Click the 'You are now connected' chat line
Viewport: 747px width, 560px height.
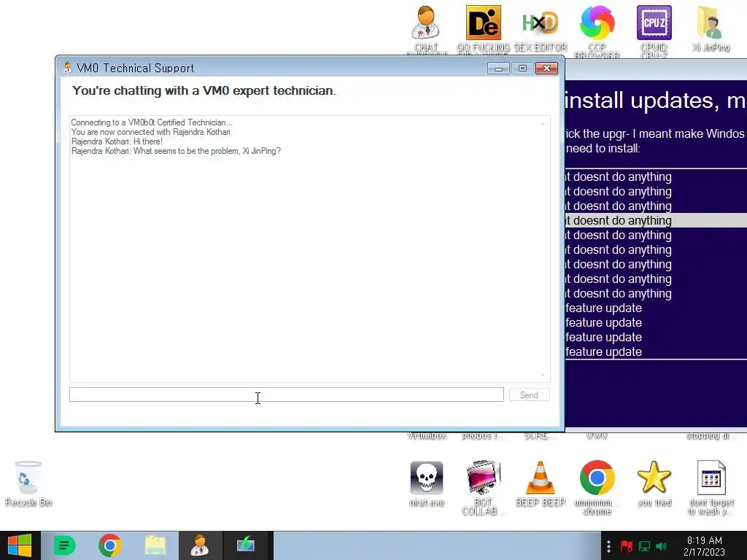click(x=150, y=132)
